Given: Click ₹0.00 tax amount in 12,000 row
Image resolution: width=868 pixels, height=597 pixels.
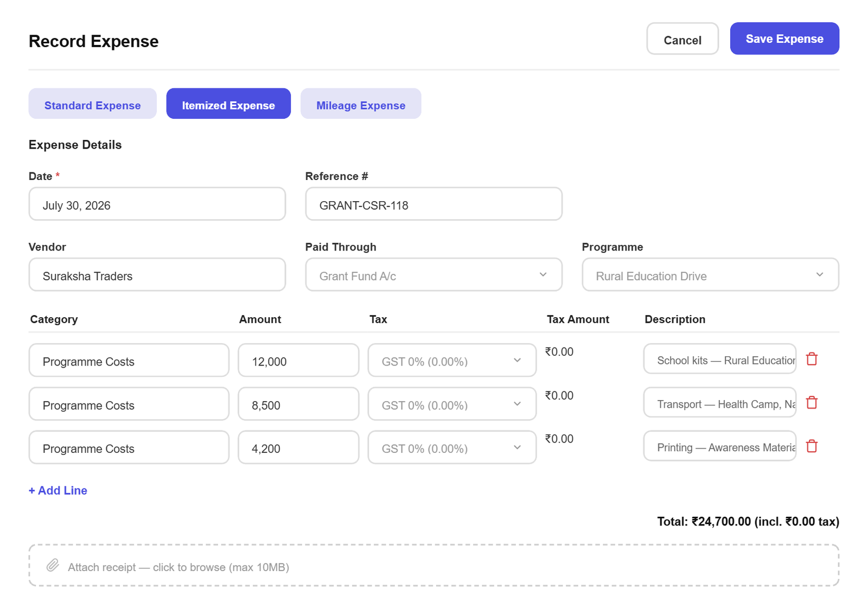Looking at the screenshot, I should (559, 352).
